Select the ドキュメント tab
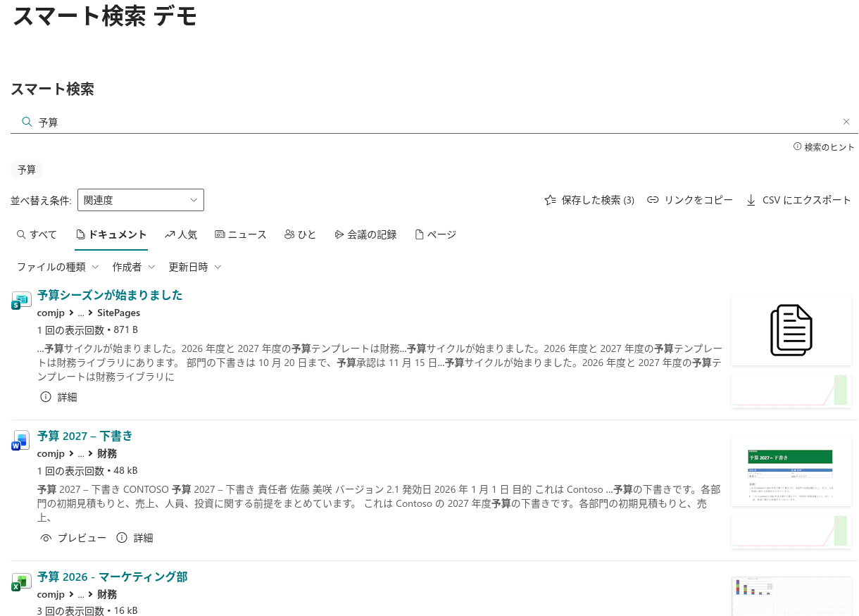Screen dimensions: 859x616 [111, 234]
